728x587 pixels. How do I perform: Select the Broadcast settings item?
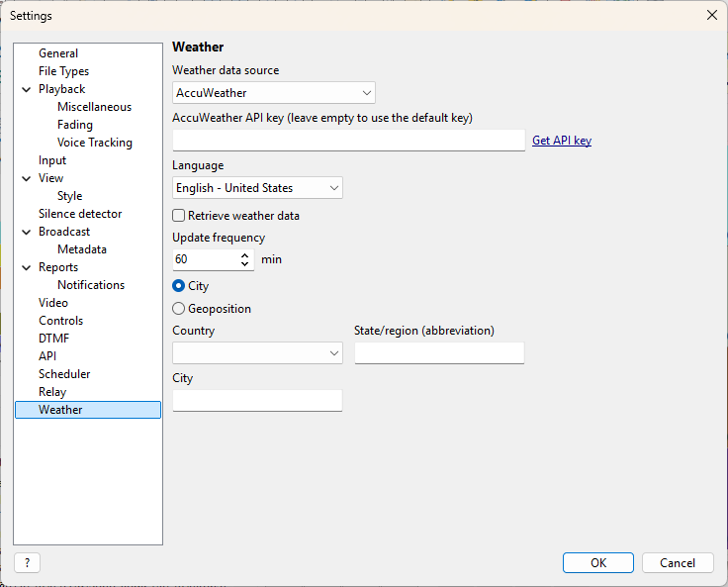point(64,232)
